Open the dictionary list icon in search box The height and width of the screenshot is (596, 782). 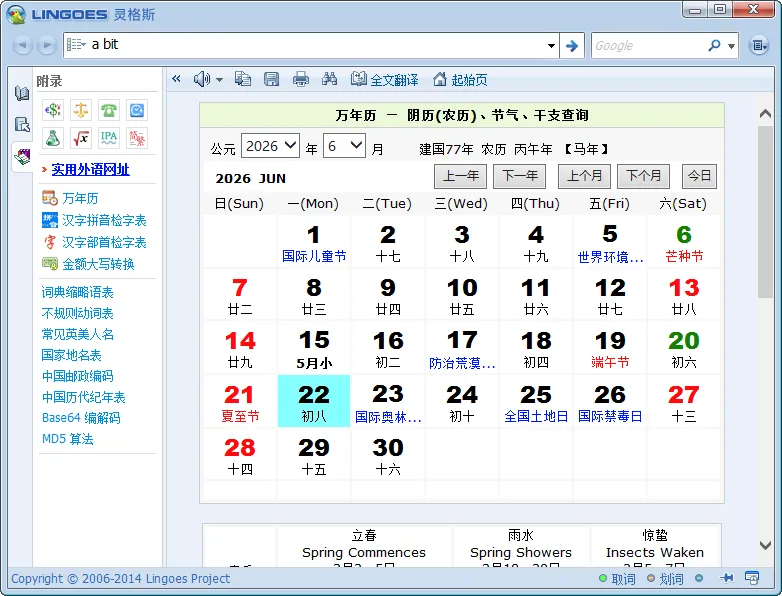click(76, 45)
